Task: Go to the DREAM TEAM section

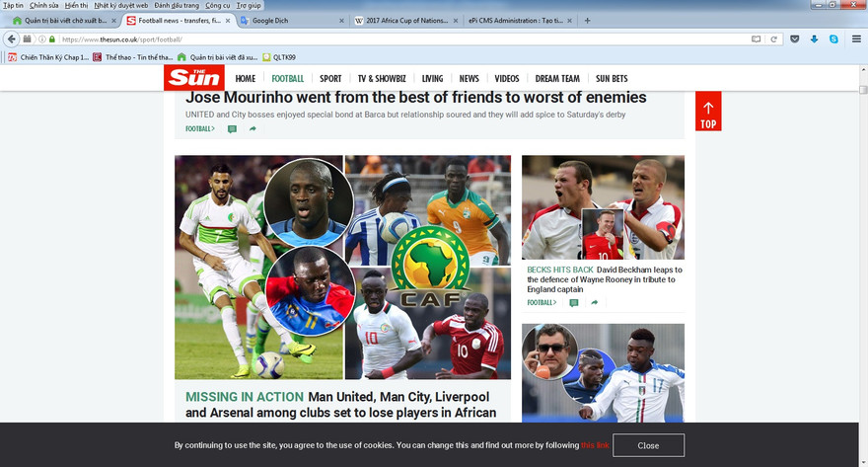Action: point(557,79)
